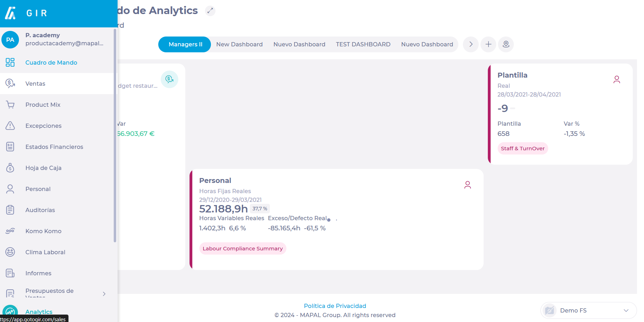644x322 pixels.
Task: Click the -85.165,4h excess value
Action: [284, 228]
